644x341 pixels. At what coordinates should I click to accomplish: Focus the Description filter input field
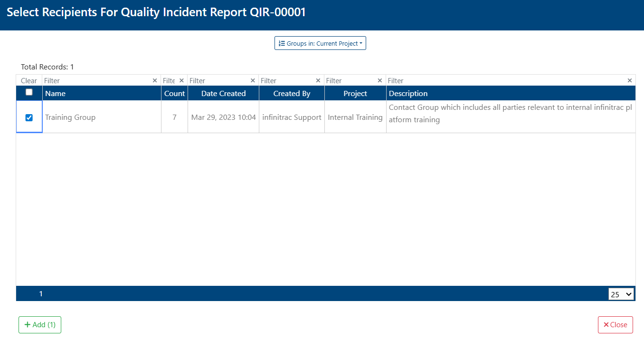point(507,81)
